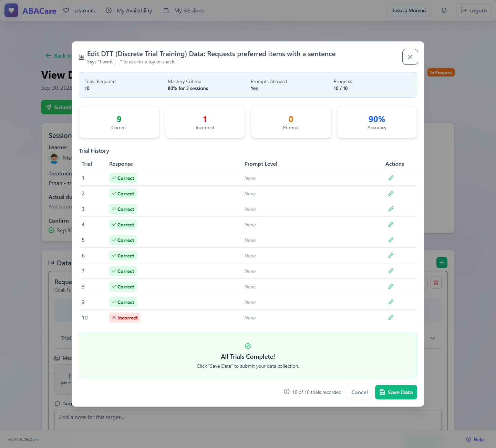Screen dimensions: 496x448
Task: Click the 0 Prompt summary card
Action: click(291, 122)
